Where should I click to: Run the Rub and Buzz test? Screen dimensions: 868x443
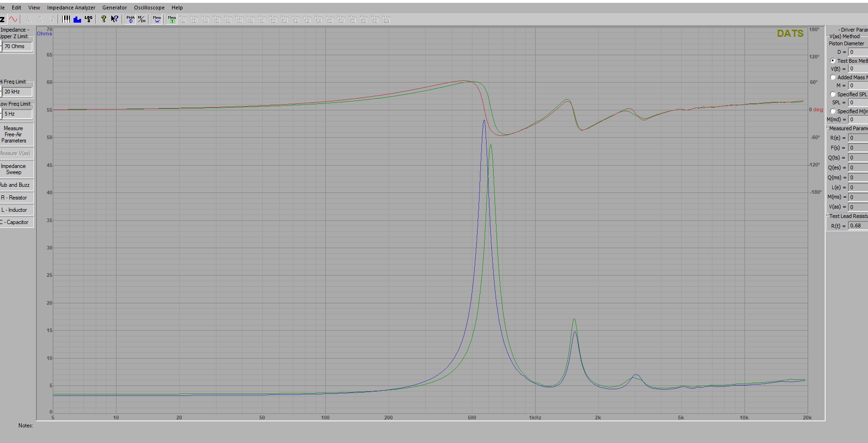click(16, 185)
